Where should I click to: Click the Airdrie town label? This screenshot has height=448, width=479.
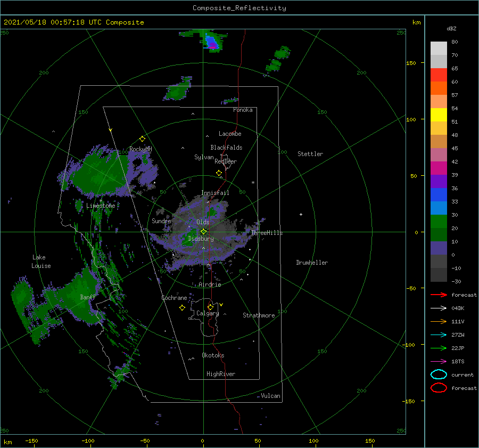coord(210,284)
